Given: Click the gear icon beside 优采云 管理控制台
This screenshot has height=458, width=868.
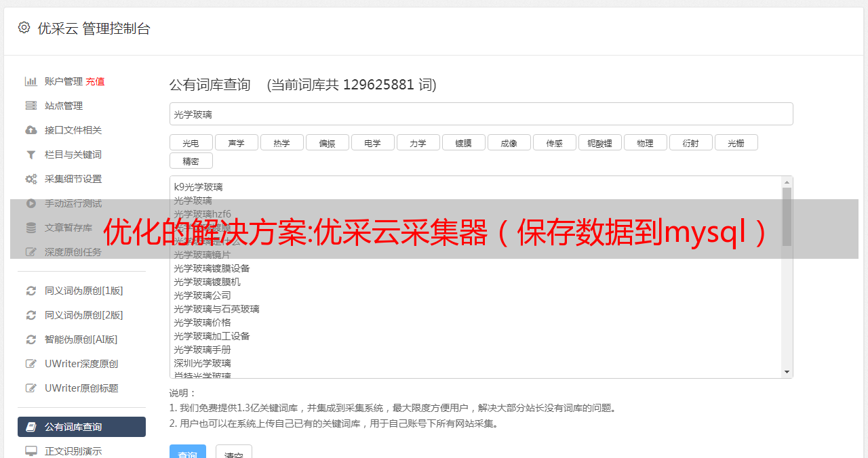Looking at the screenshot, I should (x=24, y=28).
